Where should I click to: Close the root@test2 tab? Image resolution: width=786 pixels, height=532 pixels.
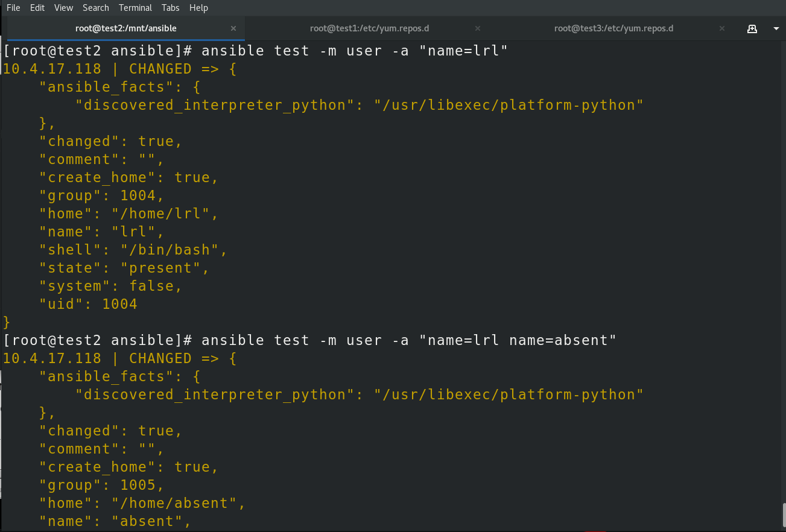click(x=233, y=28)
